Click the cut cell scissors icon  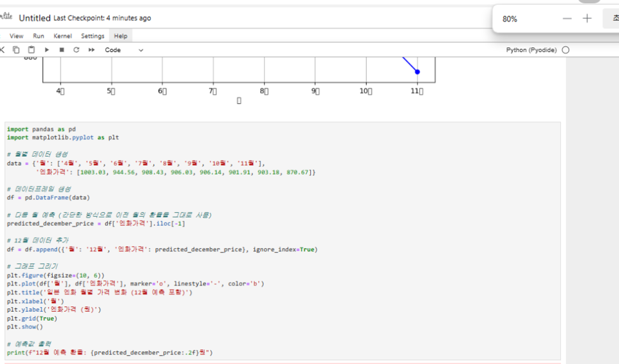click(x=2, y=50)
